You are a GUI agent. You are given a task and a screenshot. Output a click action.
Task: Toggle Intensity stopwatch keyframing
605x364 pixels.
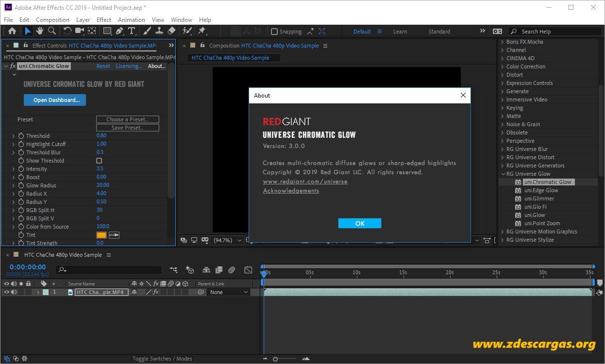point(21,169)
